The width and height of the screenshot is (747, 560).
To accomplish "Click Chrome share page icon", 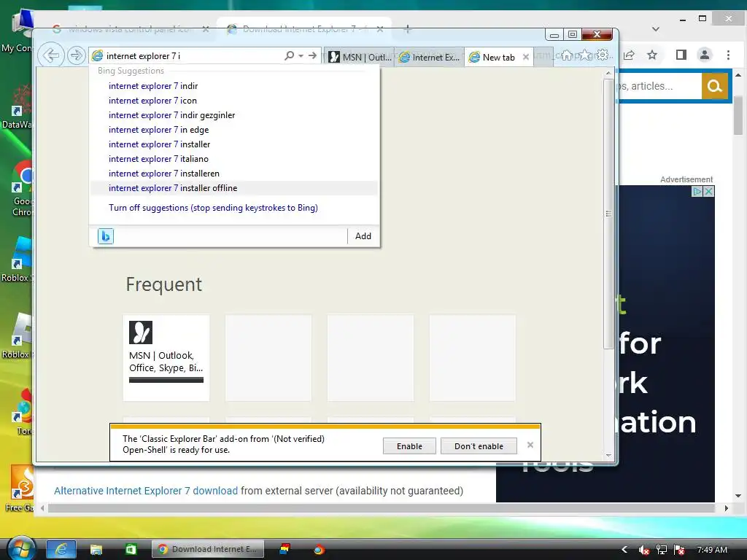I will click(629, 55).
